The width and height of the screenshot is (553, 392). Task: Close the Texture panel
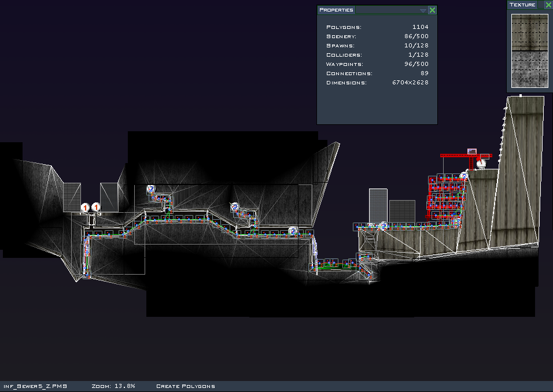pos(548,5)
